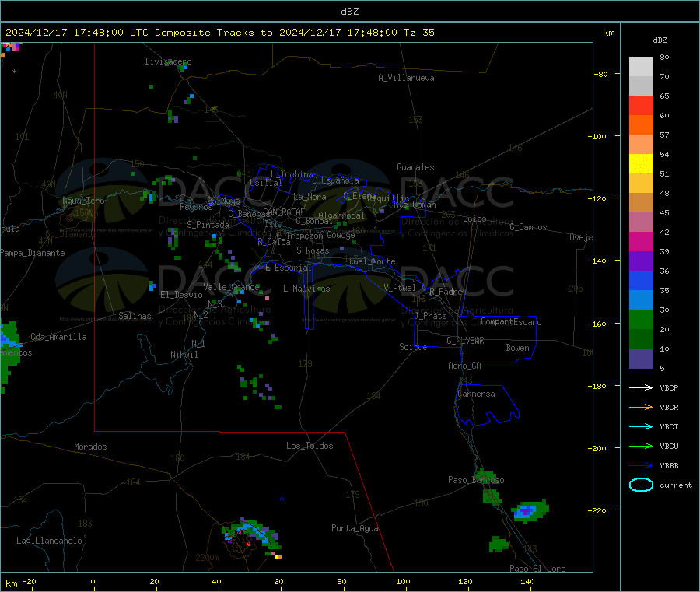Screen dimensions: 700x592
Task: Click the -220 km right axis tick label
Action: (597, 510)
